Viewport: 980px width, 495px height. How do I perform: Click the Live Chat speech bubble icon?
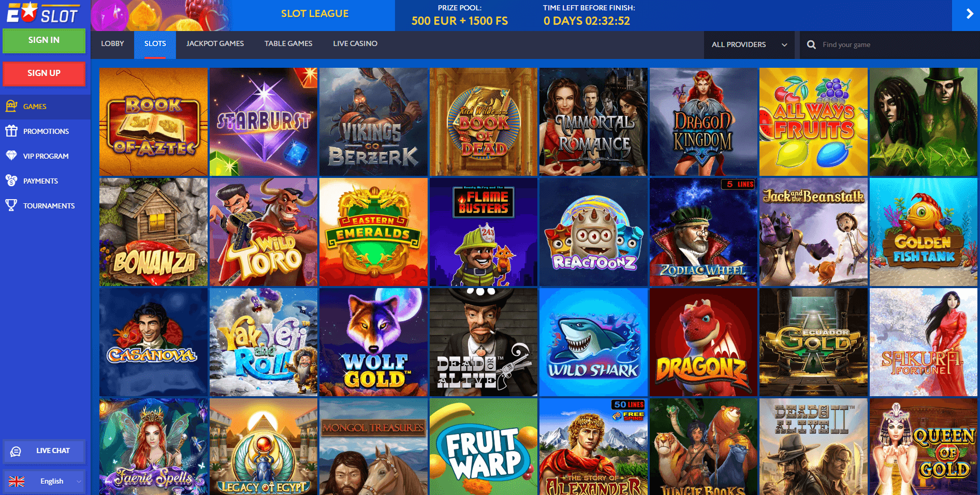pos(16,452)
